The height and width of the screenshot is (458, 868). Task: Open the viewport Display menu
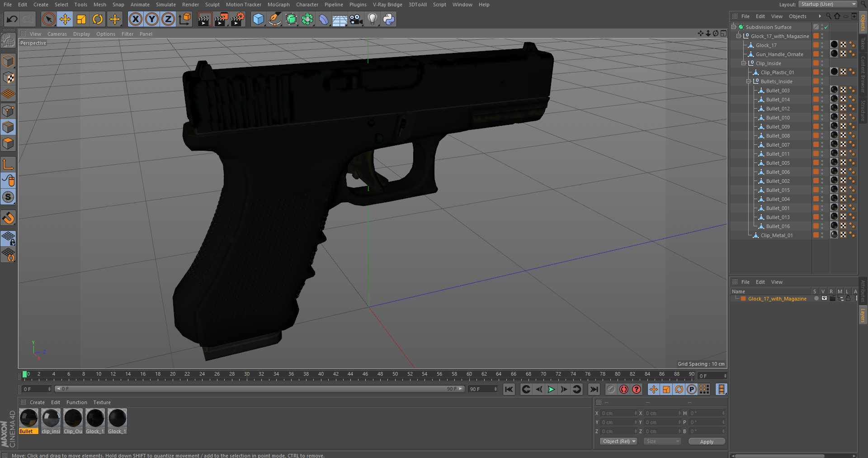click(x=81, y=34)
